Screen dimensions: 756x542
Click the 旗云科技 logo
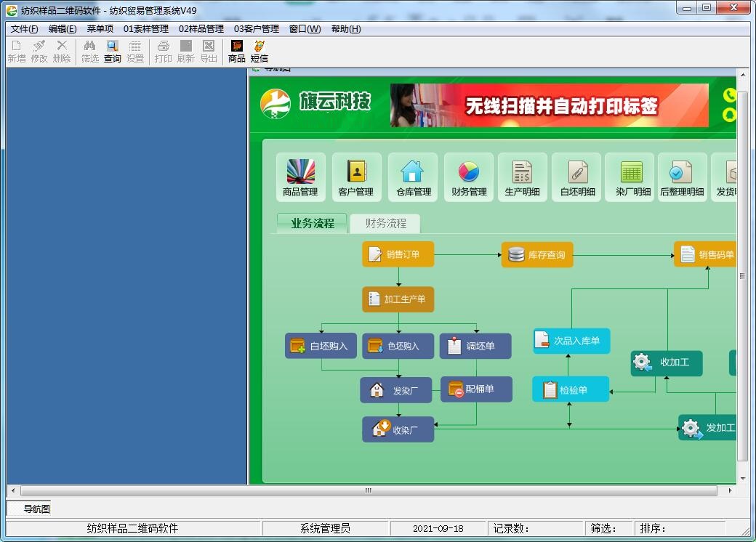pyautogui.click(x=315, y=103)
